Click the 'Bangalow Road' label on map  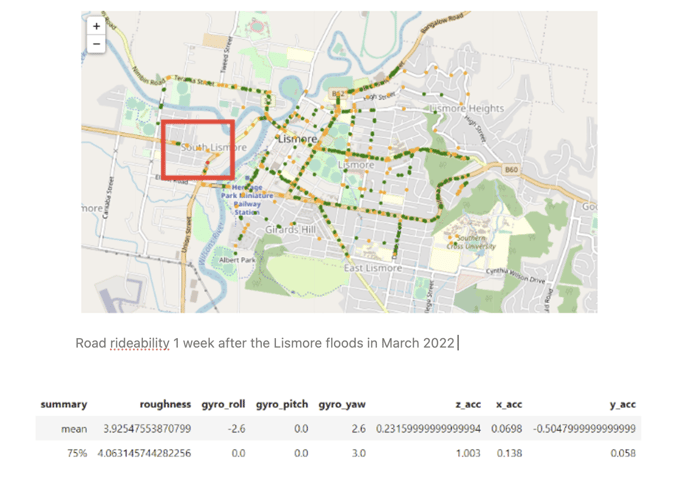coord(442,23)
